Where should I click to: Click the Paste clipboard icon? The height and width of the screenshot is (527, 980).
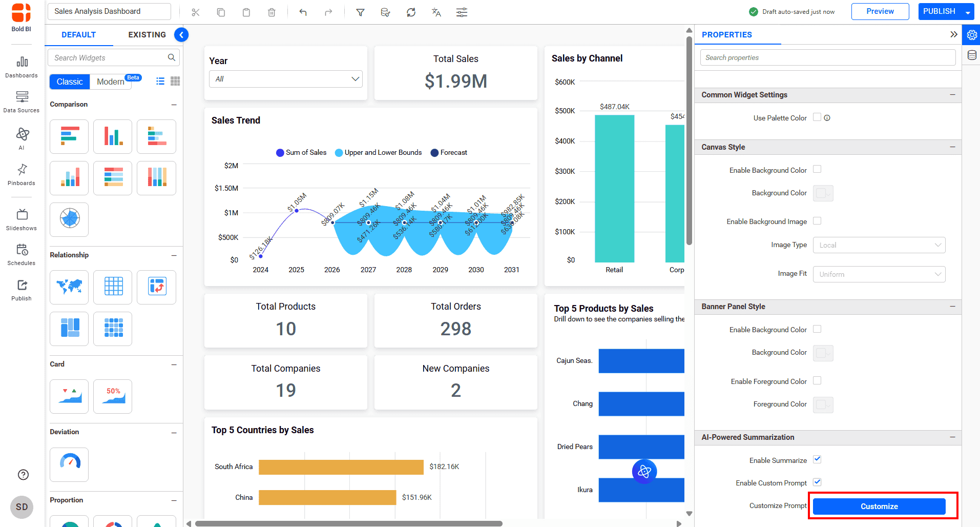tap(246, 12)
